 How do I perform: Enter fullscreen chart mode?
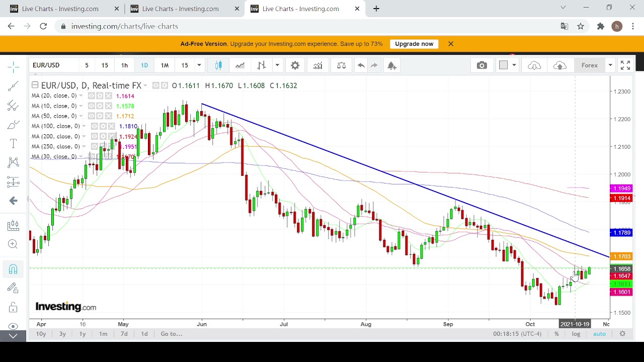click(625, 65)
